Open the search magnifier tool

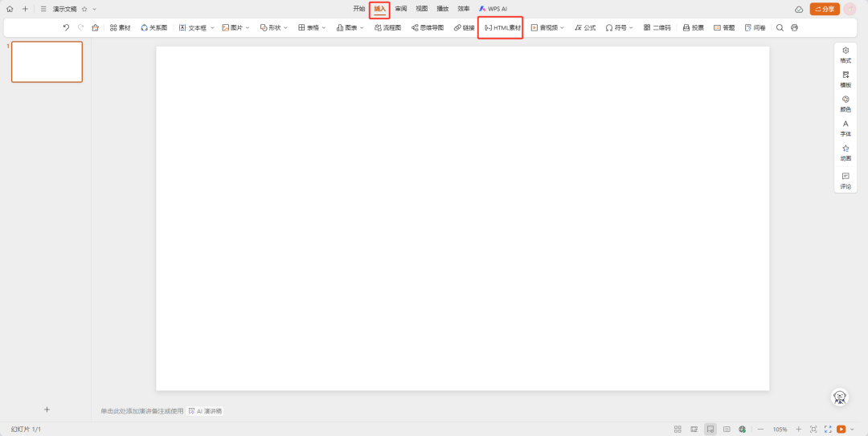click(x=780, y=27)
